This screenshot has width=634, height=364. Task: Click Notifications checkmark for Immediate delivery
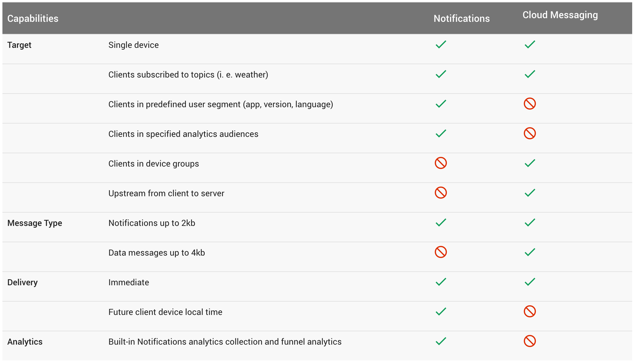click(441, 282)
